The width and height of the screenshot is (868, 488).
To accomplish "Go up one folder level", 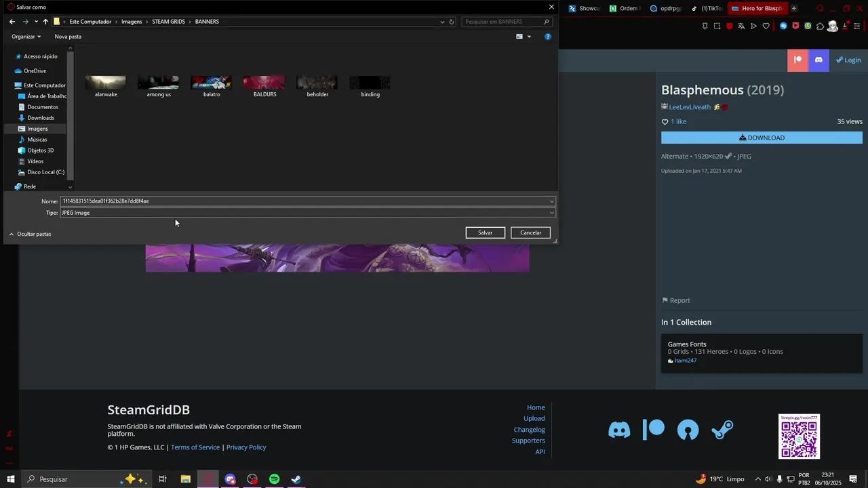I will pos(45,22).
